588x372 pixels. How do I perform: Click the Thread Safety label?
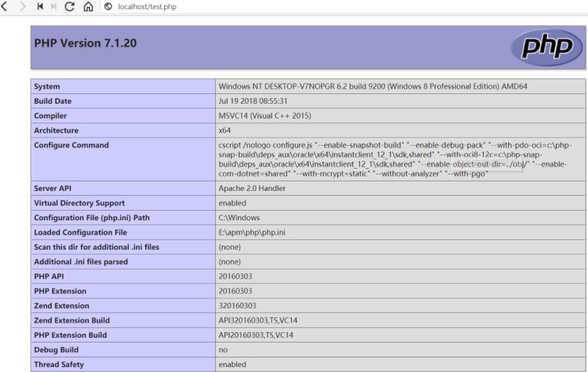point(59,364)
